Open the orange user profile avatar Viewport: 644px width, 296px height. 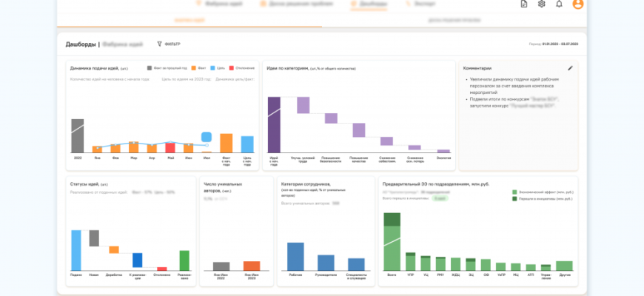point(578,4)
